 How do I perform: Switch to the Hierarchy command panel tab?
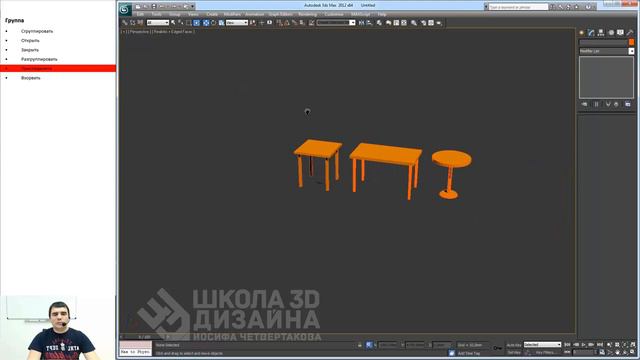coord(601,33)
